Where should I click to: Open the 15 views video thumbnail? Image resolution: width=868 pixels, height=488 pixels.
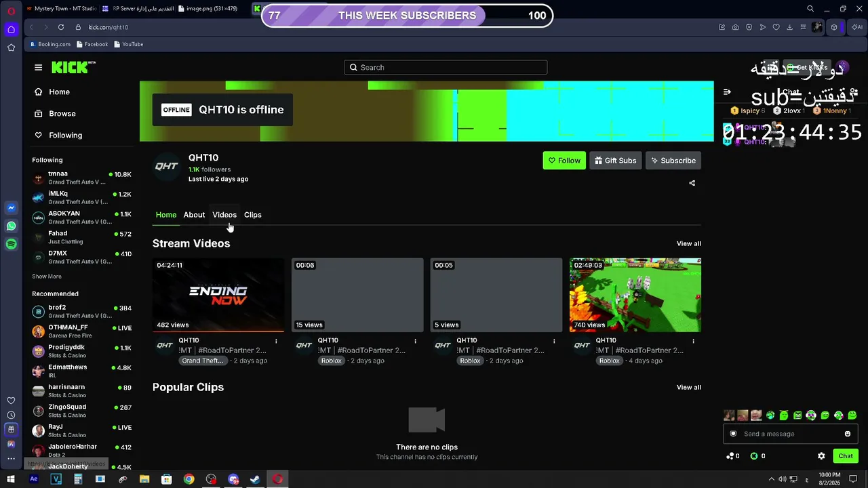(x=357, y=295)
